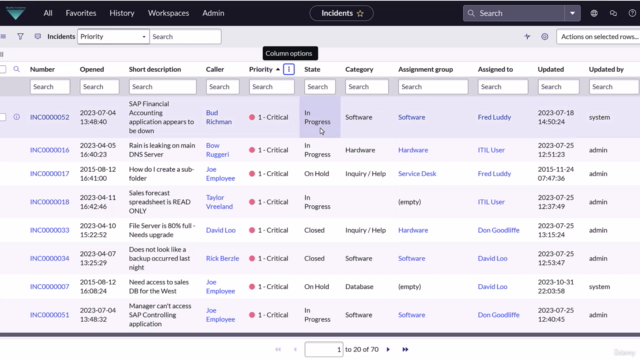Sort by the Opened column header
Viewport: 640px width, 360px height.
92,69
